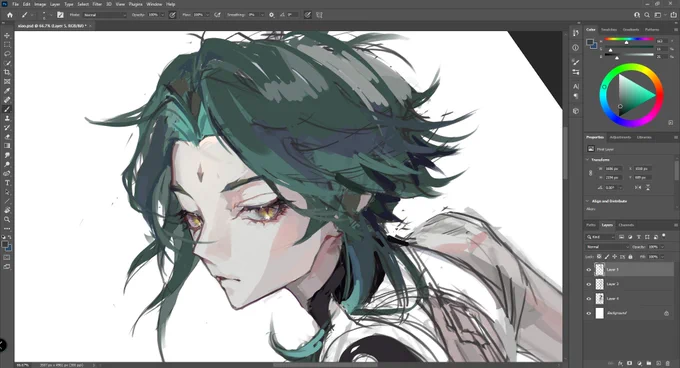Toggle pressure for opacity button
Viewport: 680px width, 368px height.
[172, 15]
